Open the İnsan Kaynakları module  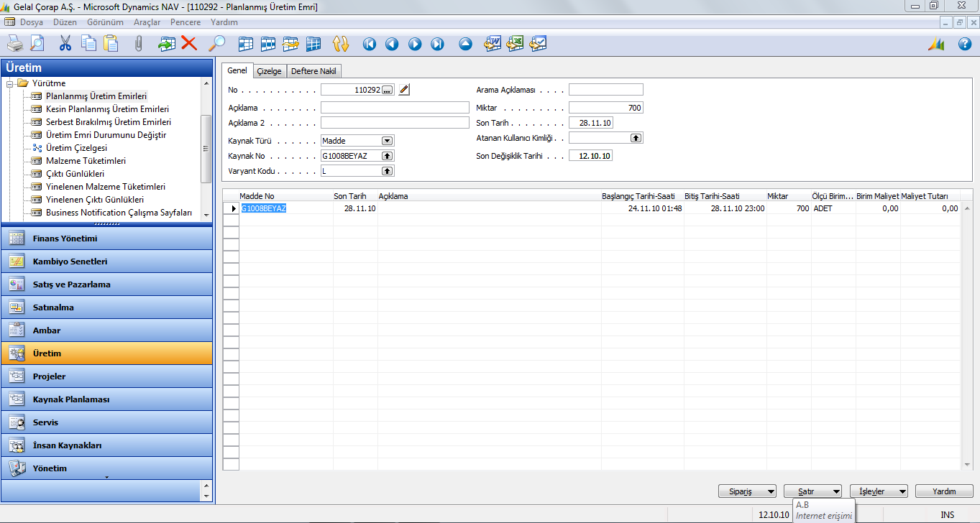106,445
